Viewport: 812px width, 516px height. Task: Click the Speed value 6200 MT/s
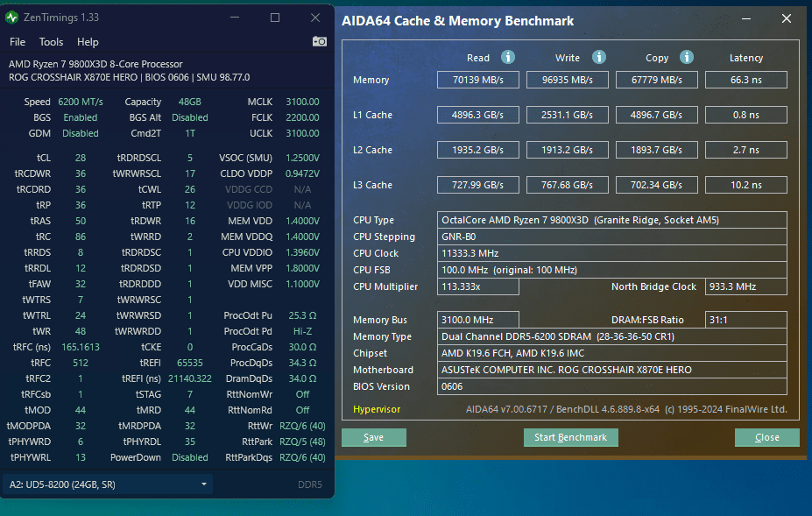point(81,102)
